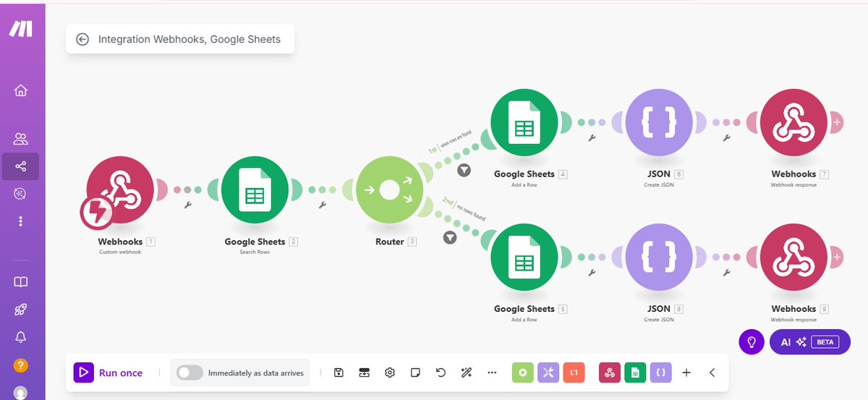Click the wrench between JSON 8 and Webhooks 9
This screenshot has width=868, height=400.
coord(726,273)
